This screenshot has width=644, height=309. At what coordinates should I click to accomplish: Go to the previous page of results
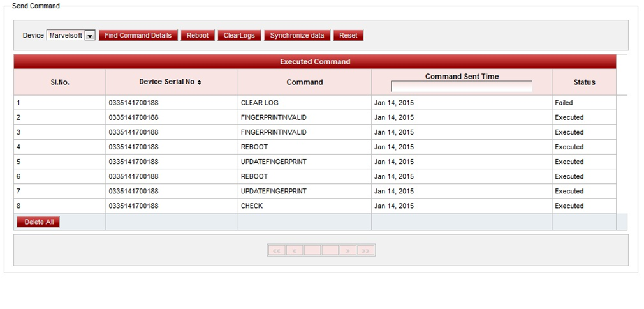[295, 251]
